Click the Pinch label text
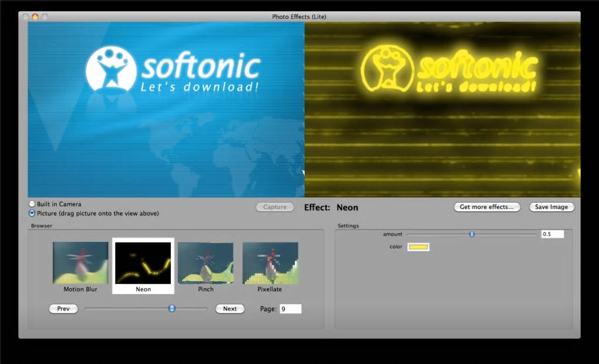599x364 pixels. [x=206, y=289]
